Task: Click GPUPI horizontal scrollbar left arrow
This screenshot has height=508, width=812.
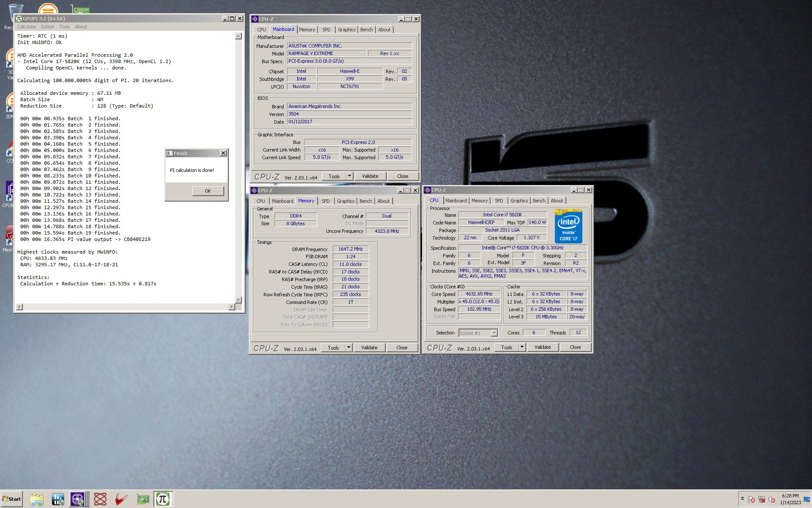Action: (19, 306)
